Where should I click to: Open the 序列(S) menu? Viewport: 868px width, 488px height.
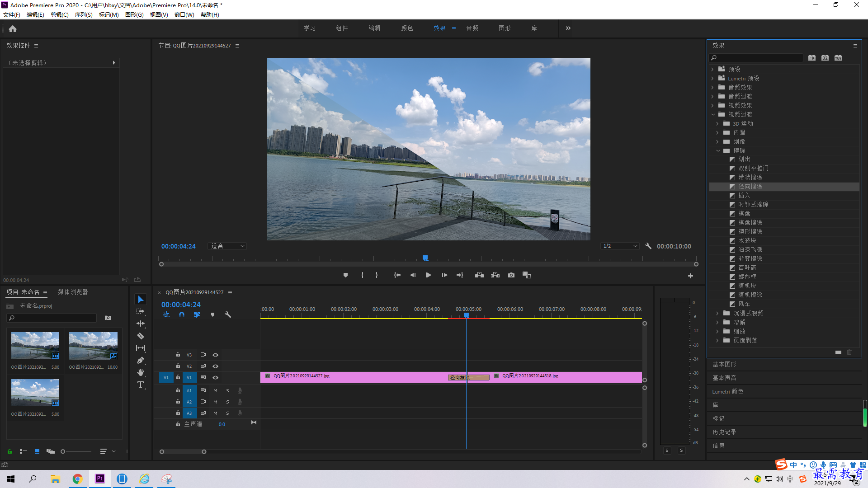[84, 14]
